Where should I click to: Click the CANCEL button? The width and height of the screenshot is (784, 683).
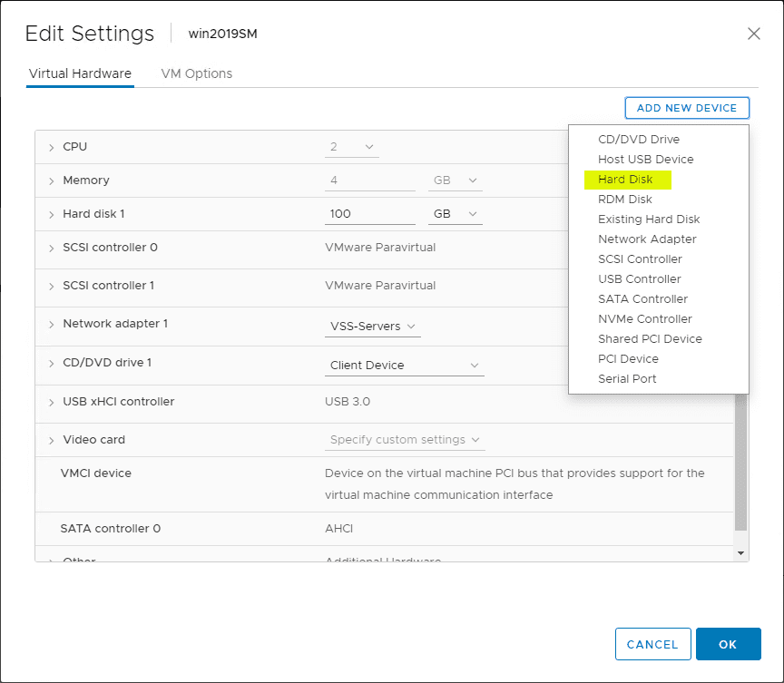tap(652, 644)
